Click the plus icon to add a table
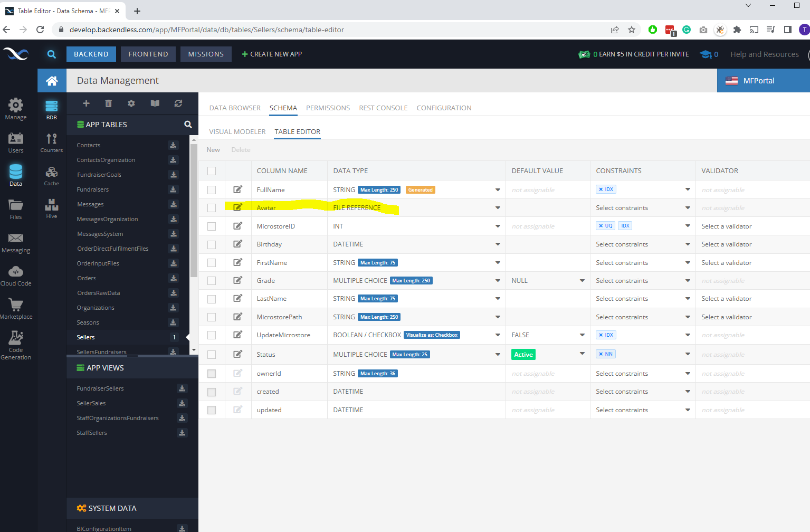Screen dimensions: 810x532 [86, 103]
